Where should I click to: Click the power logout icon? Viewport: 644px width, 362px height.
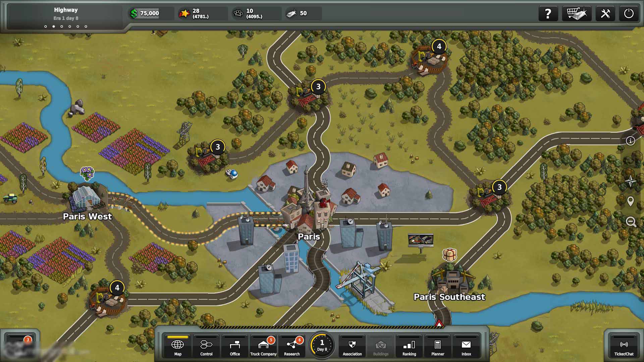pyautogui.click(x=629, y=14)
